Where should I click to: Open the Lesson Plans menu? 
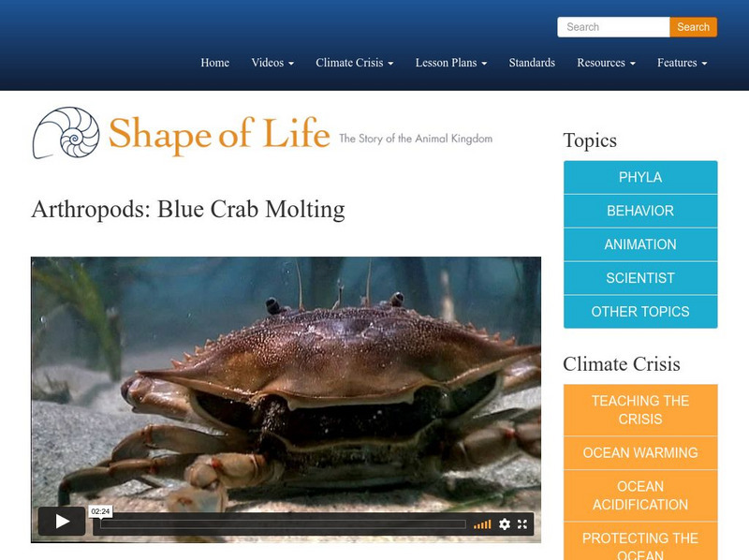pyautogui.click(x=449, y=63)
